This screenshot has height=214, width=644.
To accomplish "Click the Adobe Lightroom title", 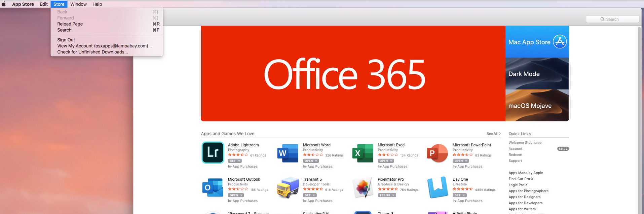I will click(x=243, y=145).
